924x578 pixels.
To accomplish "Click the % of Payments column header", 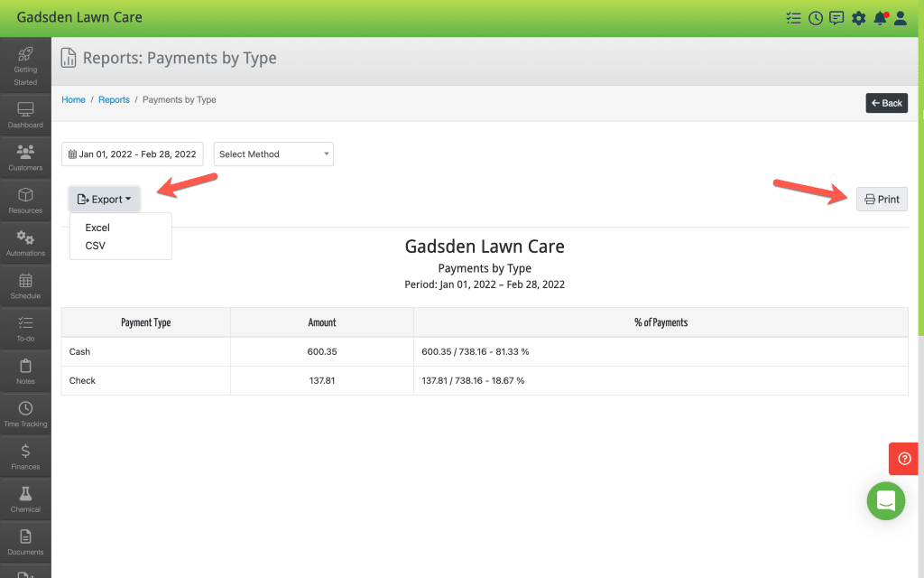I will pyautogui.click(x=661, y=322).
